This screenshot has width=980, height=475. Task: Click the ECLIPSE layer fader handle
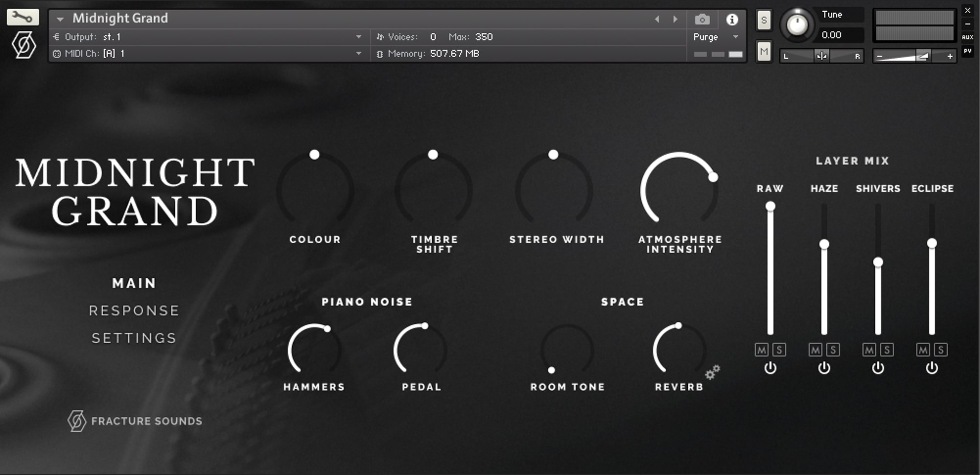(932, 243)
